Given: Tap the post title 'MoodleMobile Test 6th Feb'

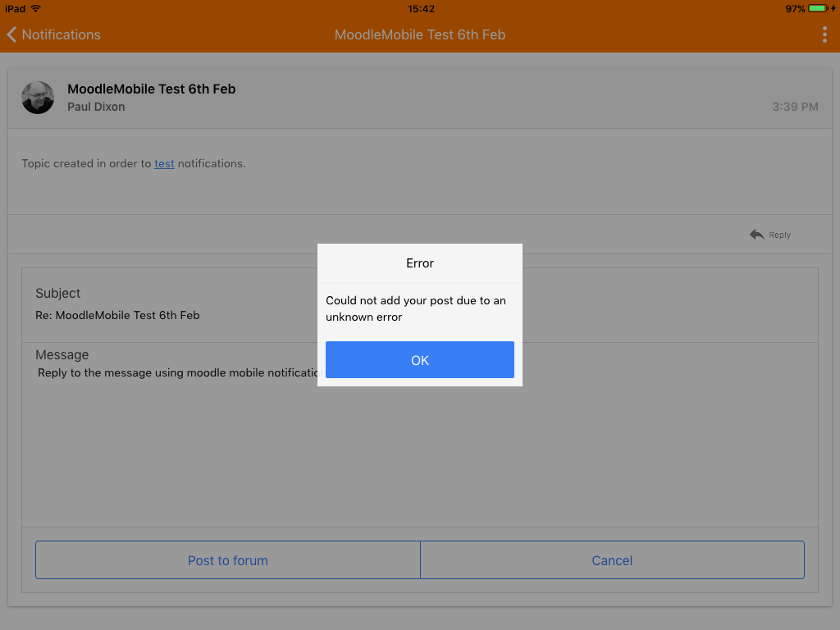Looking at the screenshot, I should pyautogui.click(x=152, y=89).
